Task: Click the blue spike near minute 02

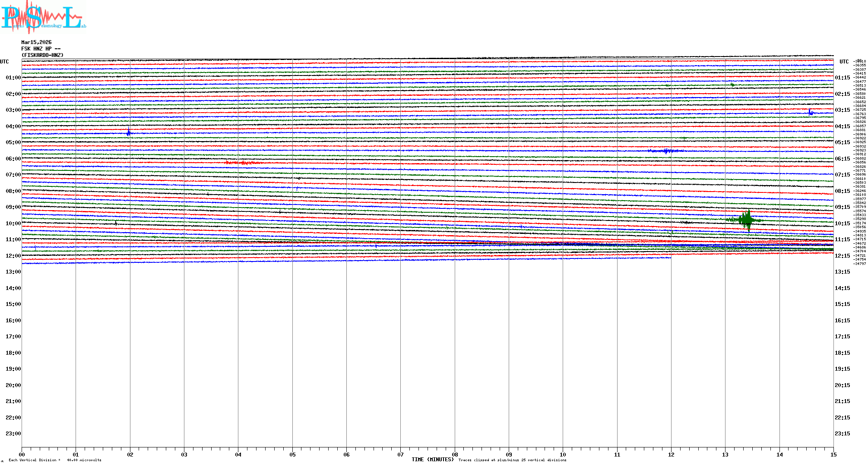Action: point(129,133)
